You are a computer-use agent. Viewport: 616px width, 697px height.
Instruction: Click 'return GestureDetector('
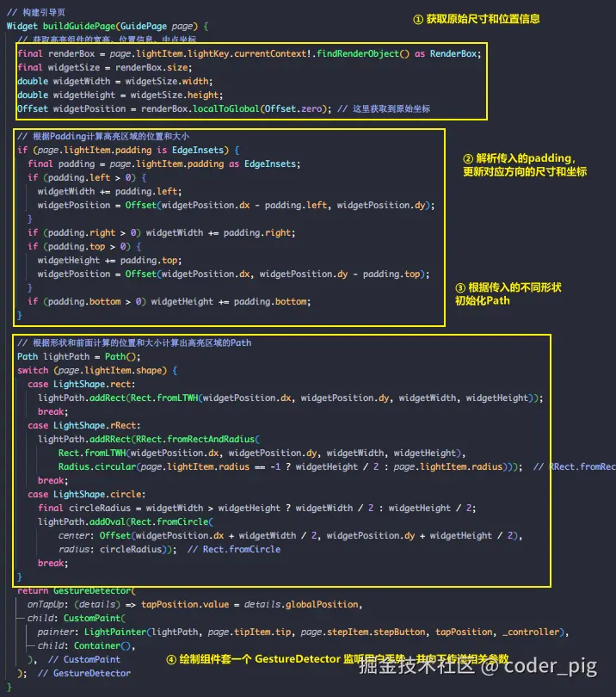(77, 591)
